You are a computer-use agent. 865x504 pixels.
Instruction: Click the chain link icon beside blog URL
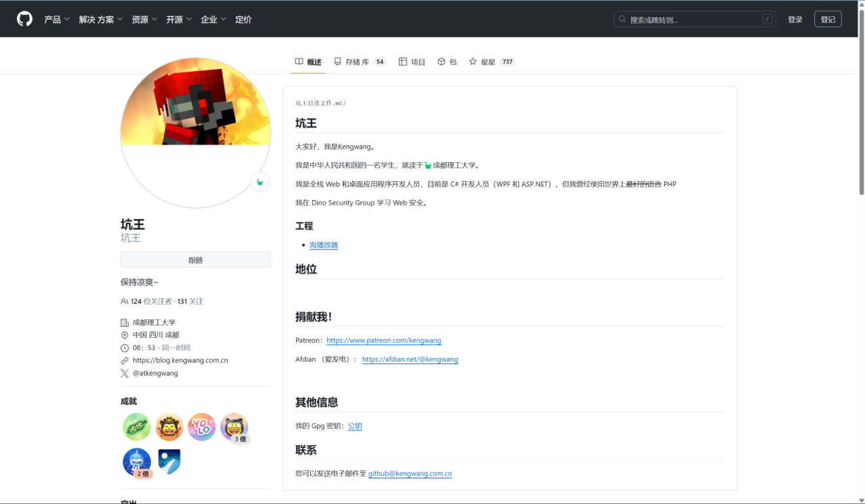(124, 361)
